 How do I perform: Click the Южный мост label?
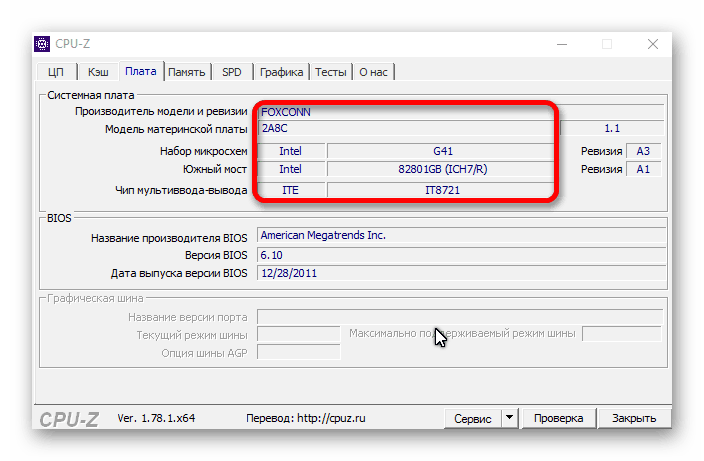tap(215, 169)
